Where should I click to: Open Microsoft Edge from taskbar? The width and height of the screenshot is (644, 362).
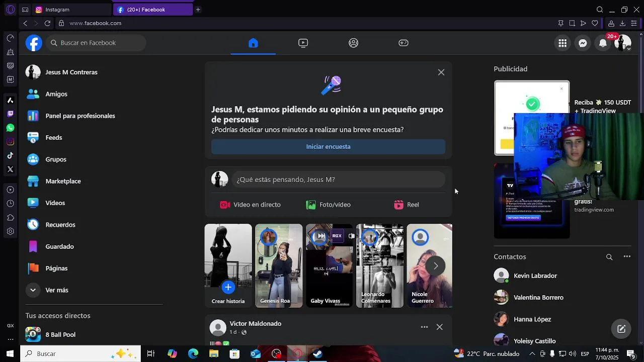[x=193, y=354]
